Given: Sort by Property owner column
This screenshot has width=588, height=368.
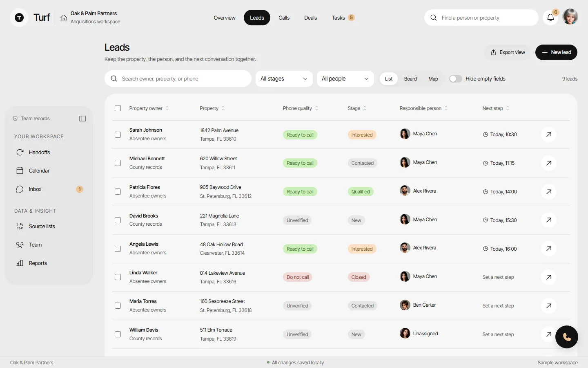Looking at the screenshot, I should click(149, 108).
